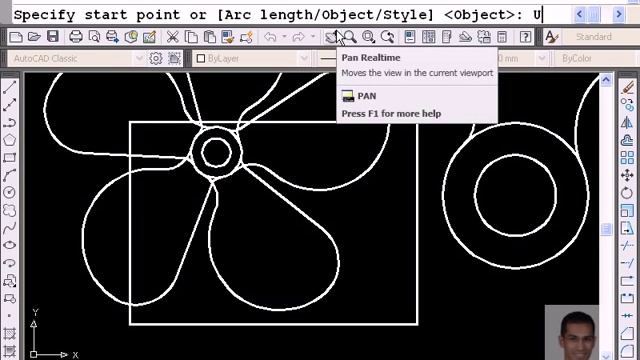Click the Text Style icon beside Standard
The width and height of the screenshot is (640, 360).
point(551,37)
